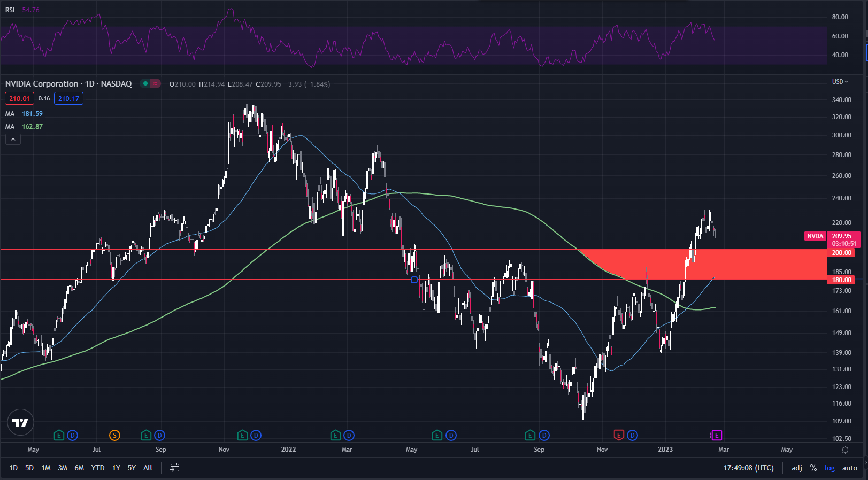Screen dimensions: 868x480
Task: Open chart settings gear on the time axis
Action: tap(845, 450)
